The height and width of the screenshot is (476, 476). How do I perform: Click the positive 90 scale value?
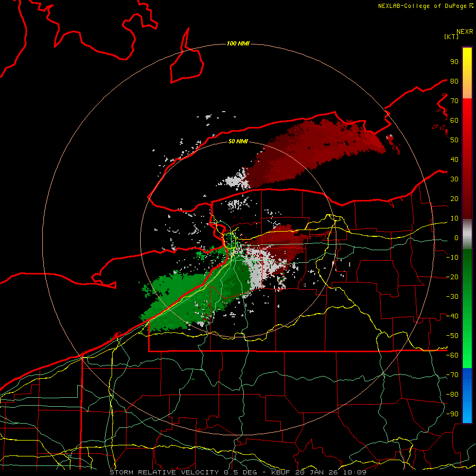click(x=454, y=62)
